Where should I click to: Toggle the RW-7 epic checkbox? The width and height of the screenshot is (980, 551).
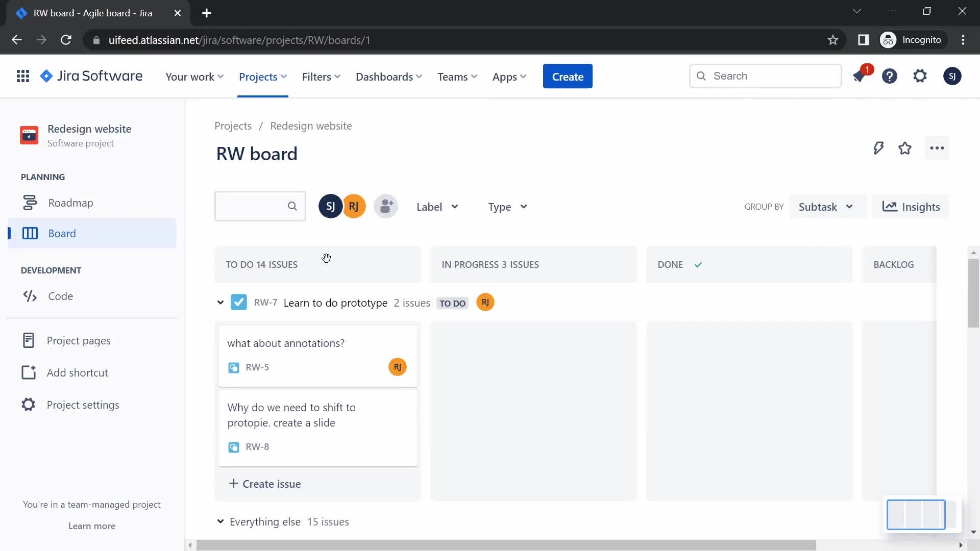239,302
